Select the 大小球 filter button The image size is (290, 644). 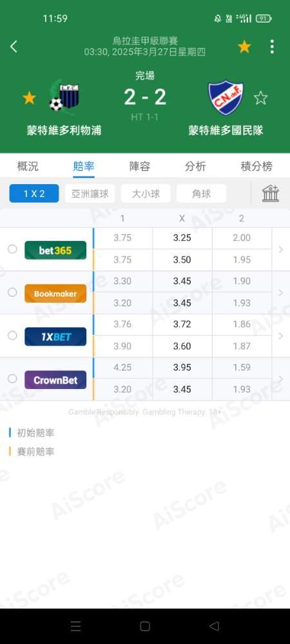(146, 194)
